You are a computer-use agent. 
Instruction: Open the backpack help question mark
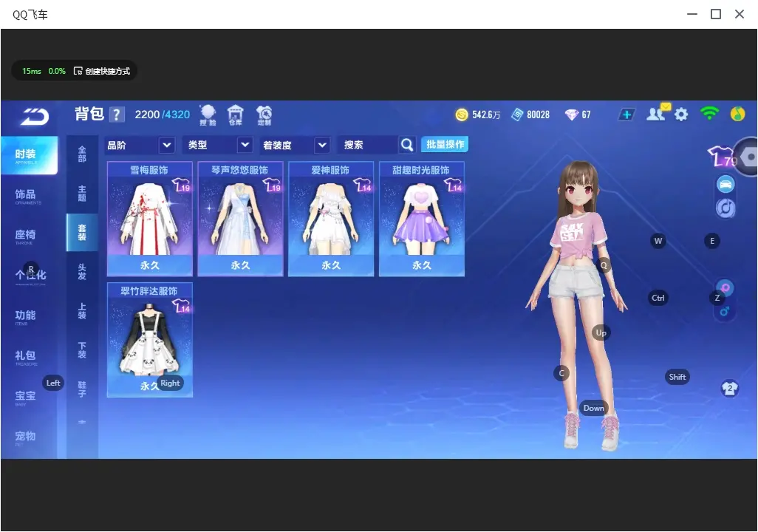point(117,115)
